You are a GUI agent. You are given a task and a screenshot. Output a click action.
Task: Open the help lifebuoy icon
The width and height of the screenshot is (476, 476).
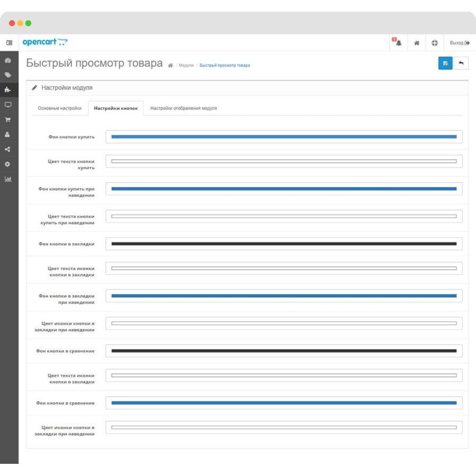[434, 43]
